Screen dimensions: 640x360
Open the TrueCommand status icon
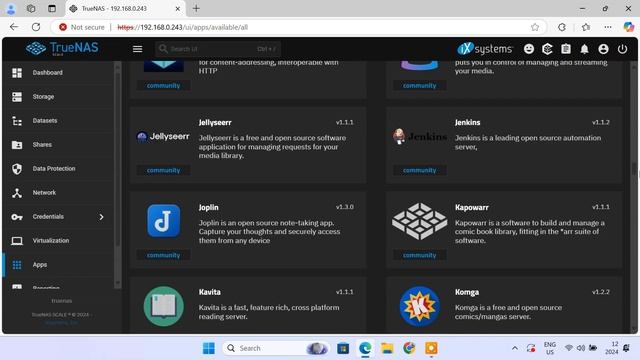point(547,49)
